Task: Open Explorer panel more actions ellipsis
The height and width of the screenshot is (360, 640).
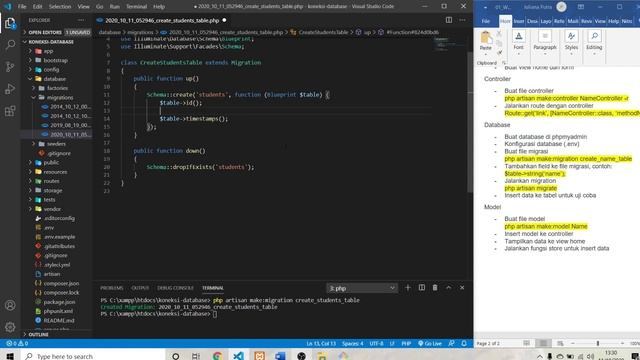Action: pyautogui.click(x=81, y=20)
